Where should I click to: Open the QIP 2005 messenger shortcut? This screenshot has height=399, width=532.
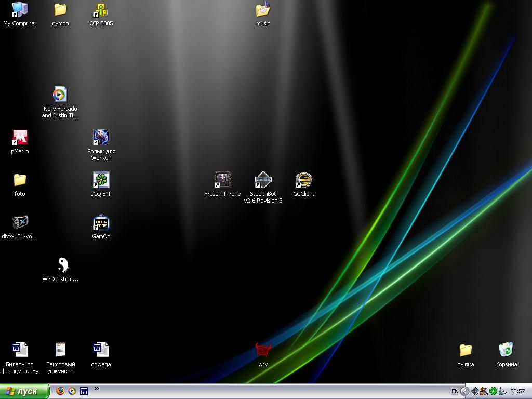[101, 10]
